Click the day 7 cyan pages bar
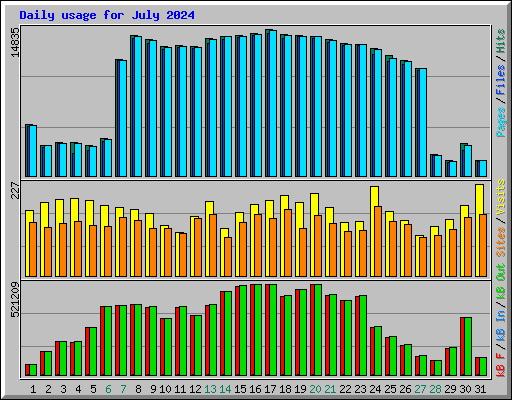This screenshot has width=512, height=400. click(123, 118)
